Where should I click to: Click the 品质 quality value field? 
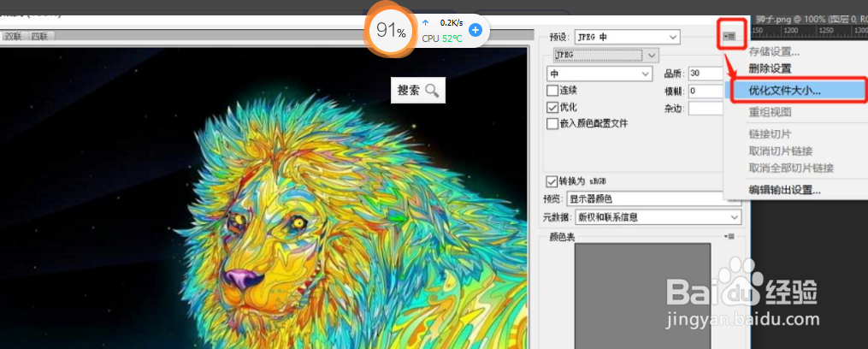[x=706, y=73]
